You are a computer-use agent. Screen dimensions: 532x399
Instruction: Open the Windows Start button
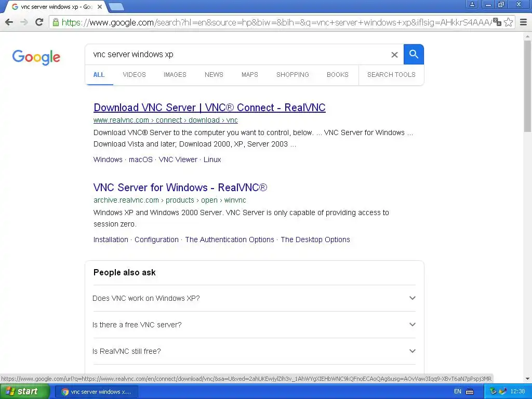point(25,392)
